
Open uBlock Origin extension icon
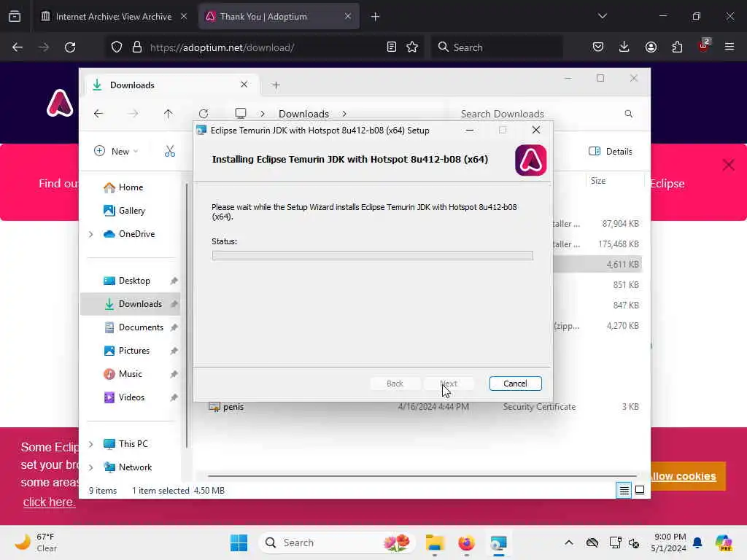[703, 46]
